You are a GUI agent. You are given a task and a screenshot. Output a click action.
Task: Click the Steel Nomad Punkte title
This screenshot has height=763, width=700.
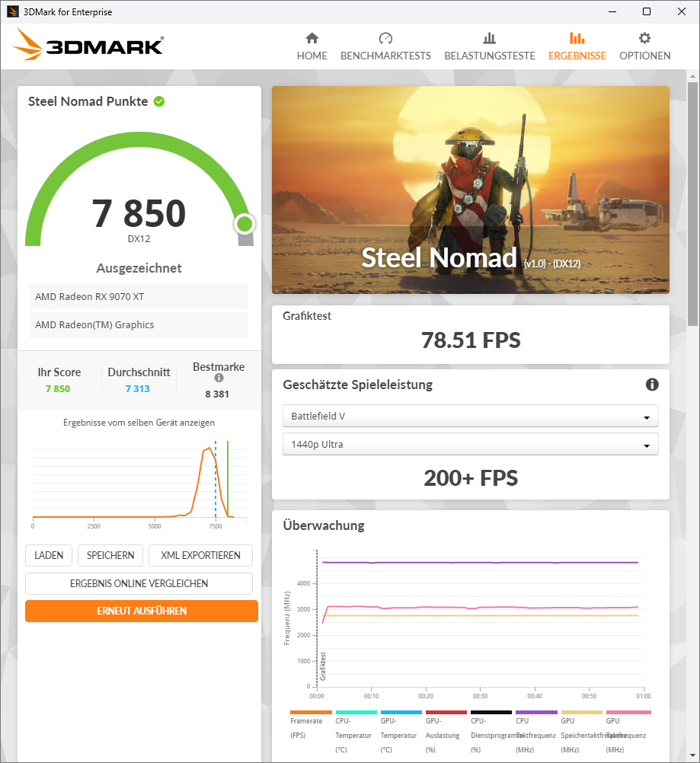(88, 101)
